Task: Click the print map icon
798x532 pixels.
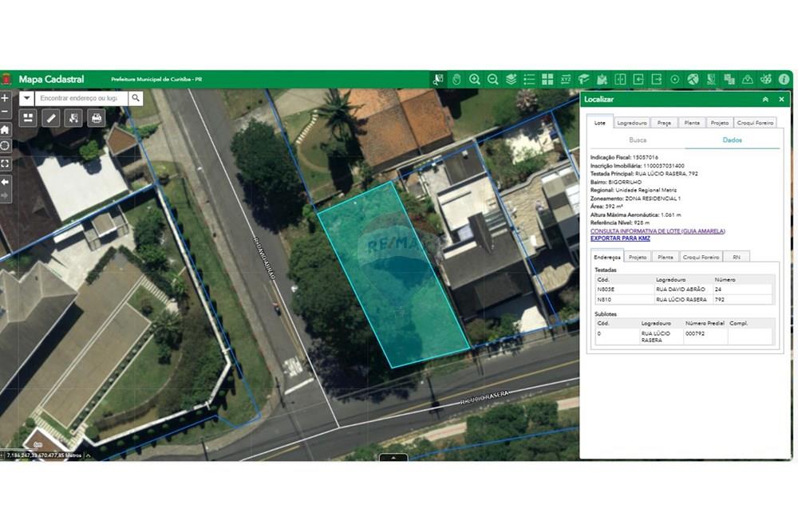Action: tap(96, 118)
